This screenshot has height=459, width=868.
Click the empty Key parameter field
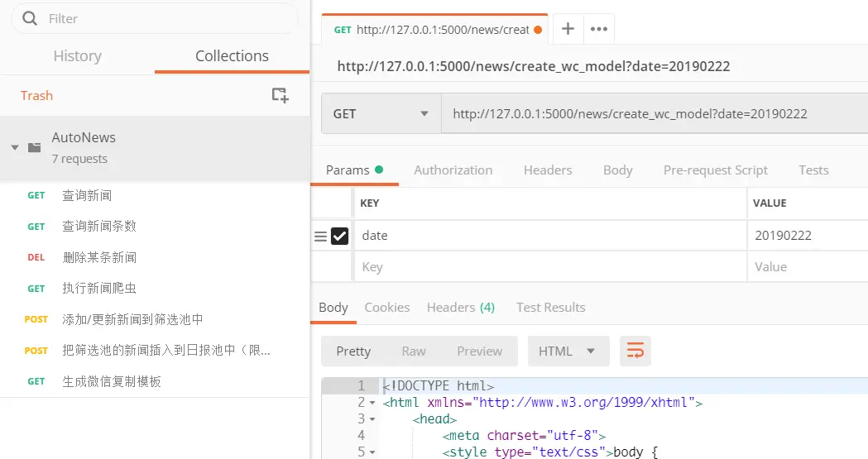pyautogui.click(x=550, y=266)
